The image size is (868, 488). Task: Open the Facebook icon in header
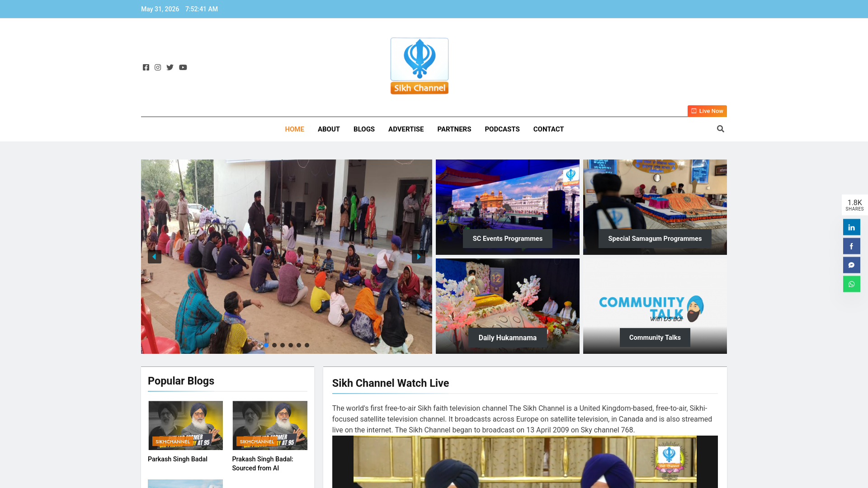[x=146, y=67]
